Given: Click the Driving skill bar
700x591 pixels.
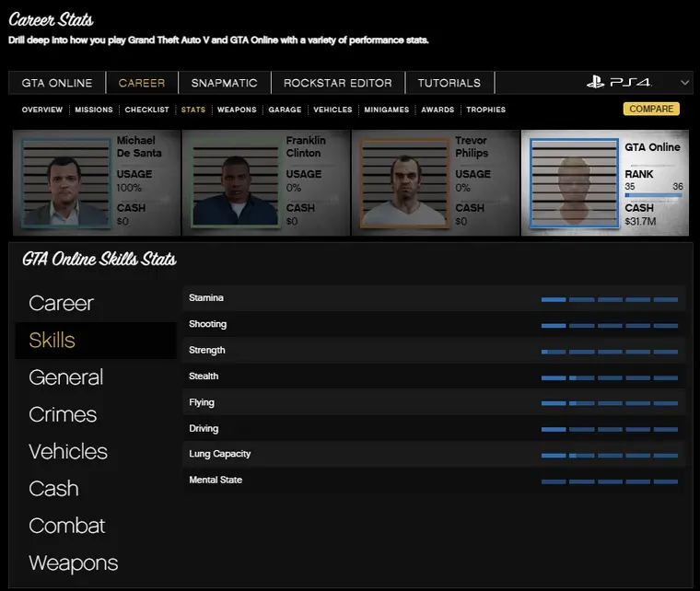Looking at the screenshot, I should tap(610, 430).
